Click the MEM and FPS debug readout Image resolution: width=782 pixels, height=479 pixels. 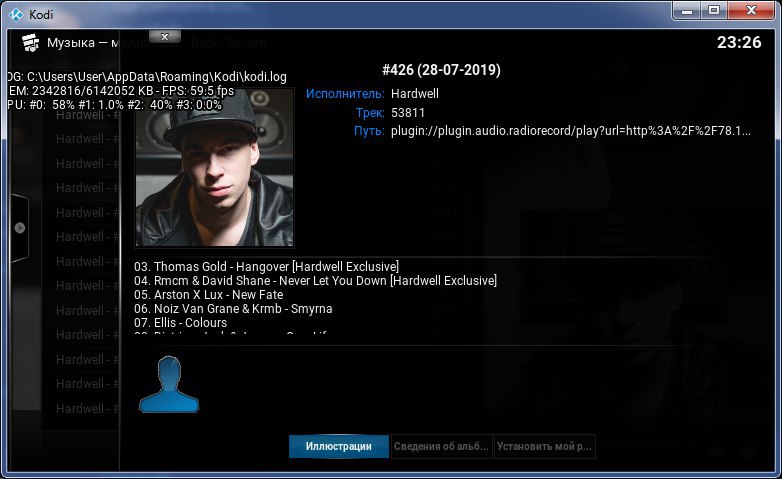tap(121, 91)
